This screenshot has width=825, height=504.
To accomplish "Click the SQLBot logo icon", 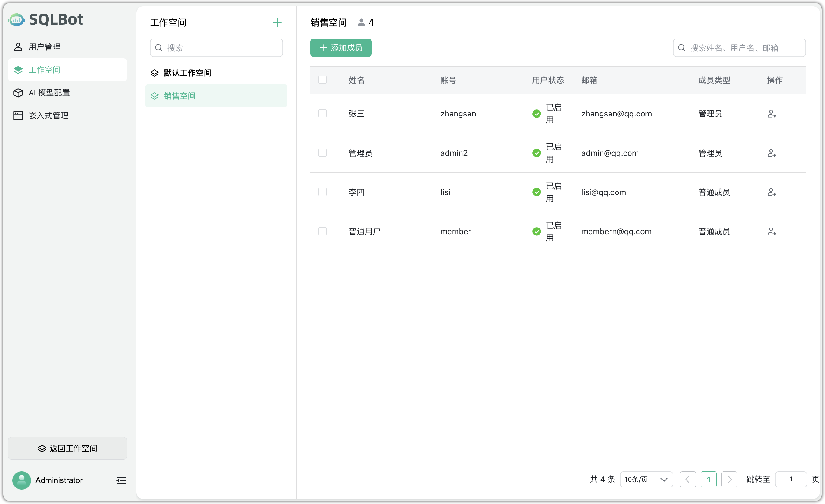I will (16, 19).
